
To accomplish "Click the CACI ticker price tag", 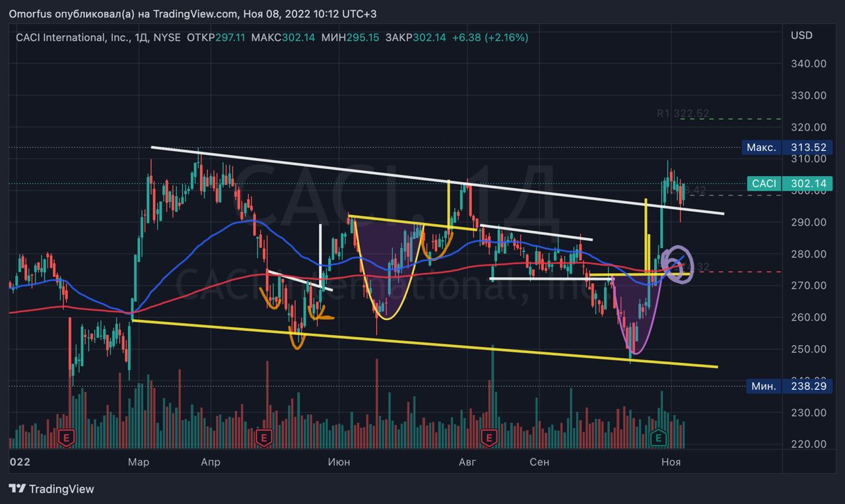I will pyautogui.click(x=764, y=183).
